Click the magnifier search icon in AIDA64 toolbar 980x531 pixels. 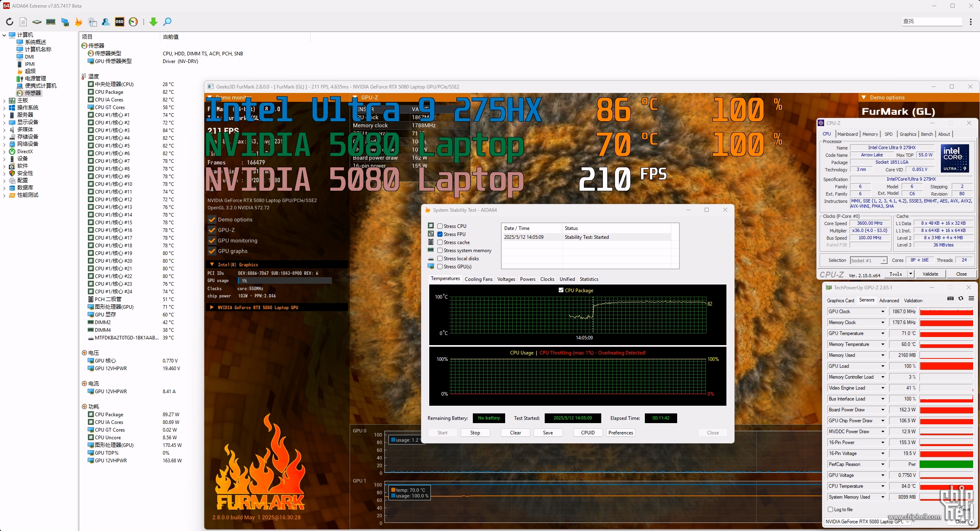pyautogui.click(x=167, y=22)
